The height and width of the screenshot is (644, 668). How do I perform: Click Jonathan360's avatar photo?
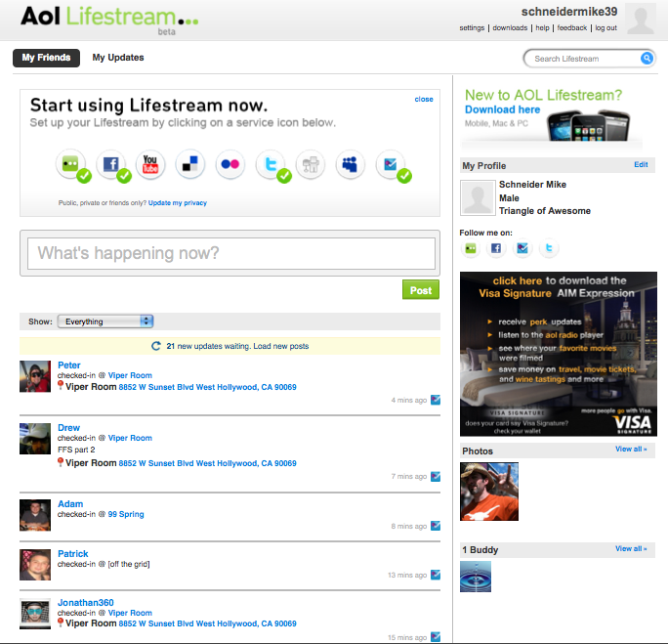[35, 614]
